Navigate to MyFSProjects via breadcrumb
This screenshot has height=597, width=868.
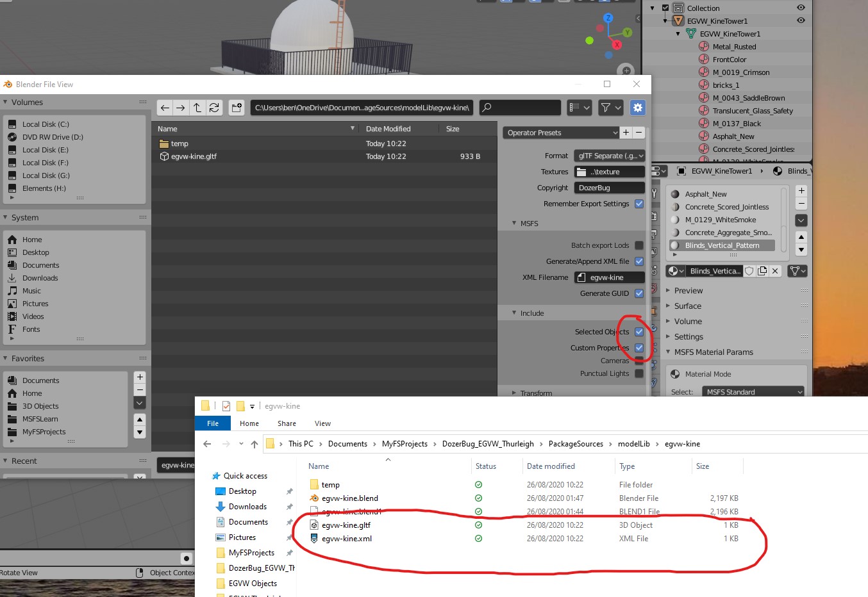point(405,443)
